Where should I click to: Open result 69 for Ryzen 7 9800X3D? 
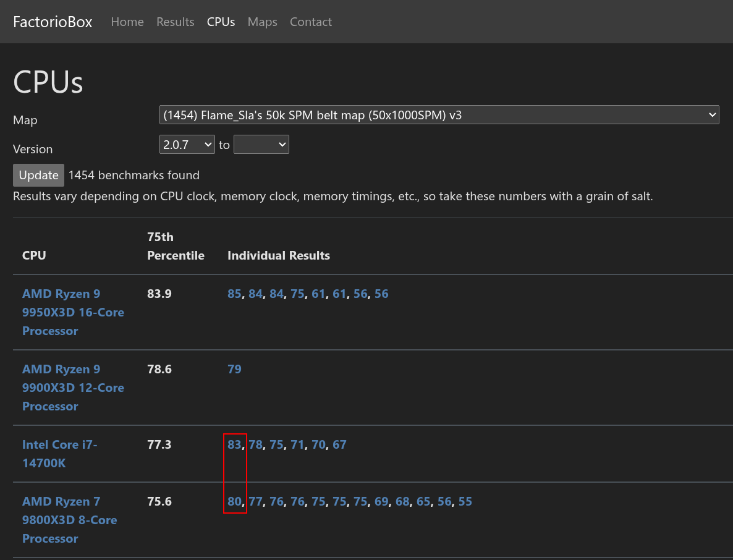point(381,501)
